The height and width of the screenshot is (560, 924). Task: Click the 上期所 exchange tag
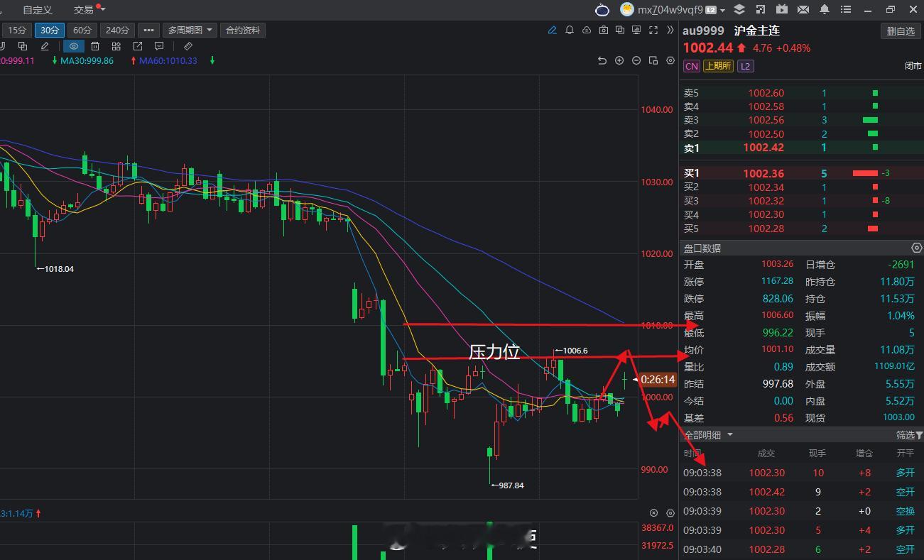(x=717, y=66)
